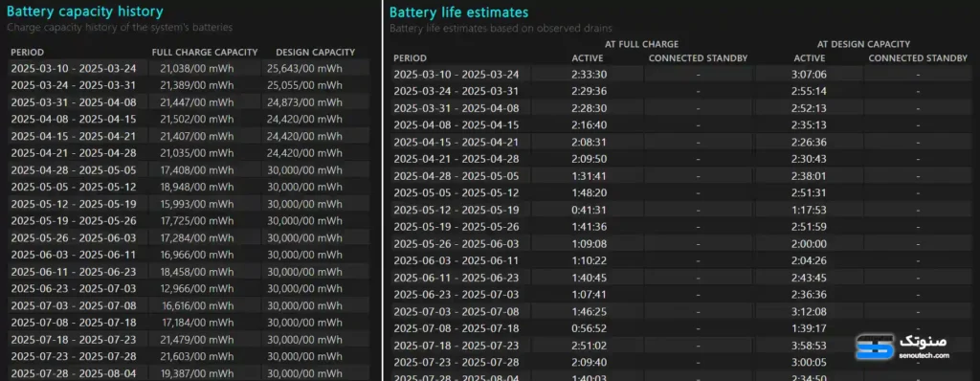
Task: Click the 2:51:02 active time cell
Action: (x=590, y=345)
